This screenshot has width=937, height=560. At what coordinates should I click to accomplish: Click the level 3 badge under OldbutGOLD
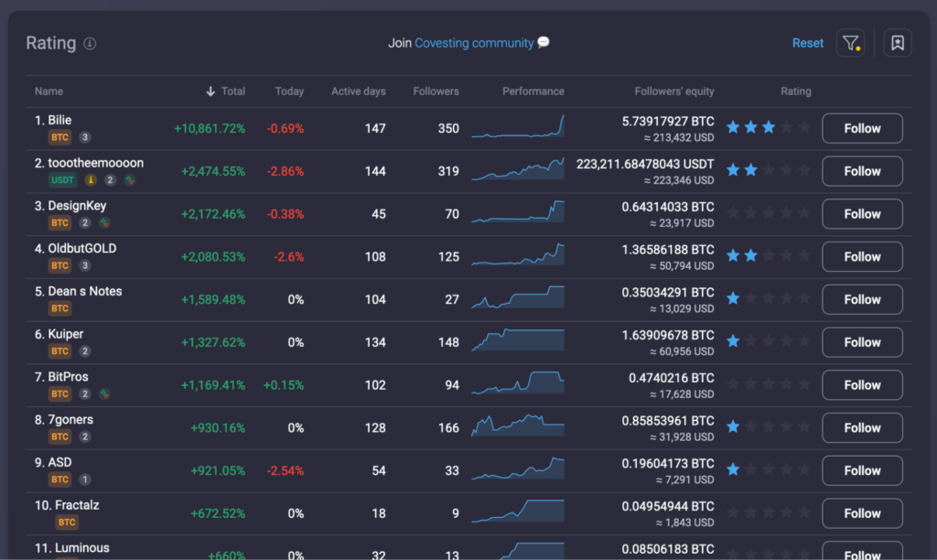pyautogui.click(x=85, y=265)
